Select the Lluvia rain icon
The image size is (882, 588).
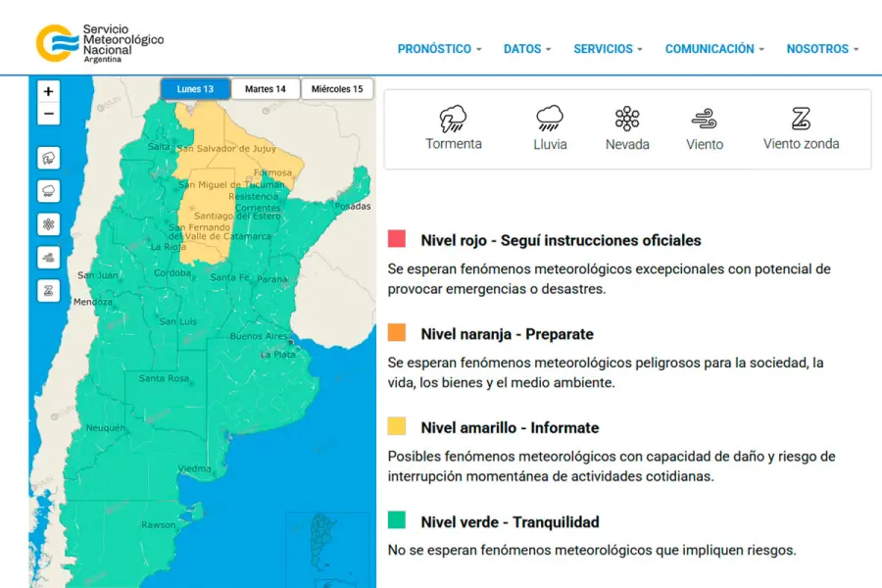(x=550, y=120)
